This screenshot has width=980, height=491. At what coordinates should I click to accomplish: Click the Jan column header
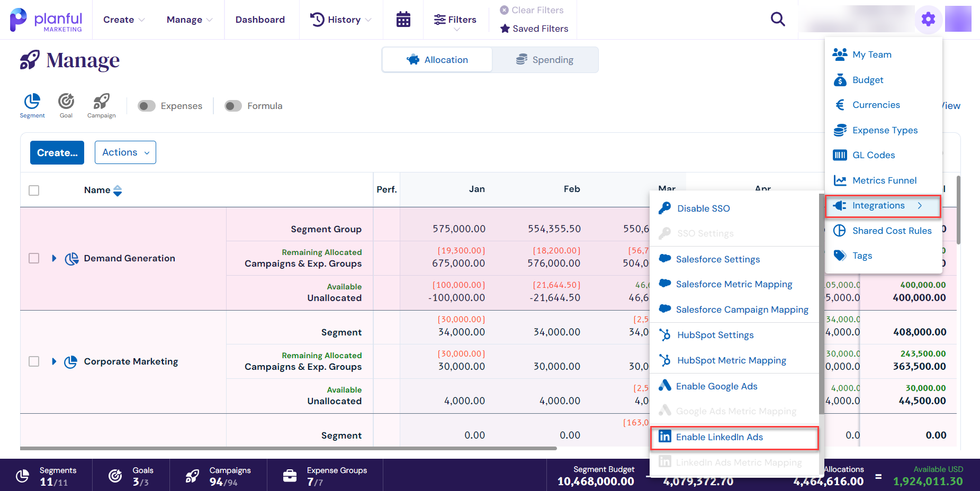(476, 189)
